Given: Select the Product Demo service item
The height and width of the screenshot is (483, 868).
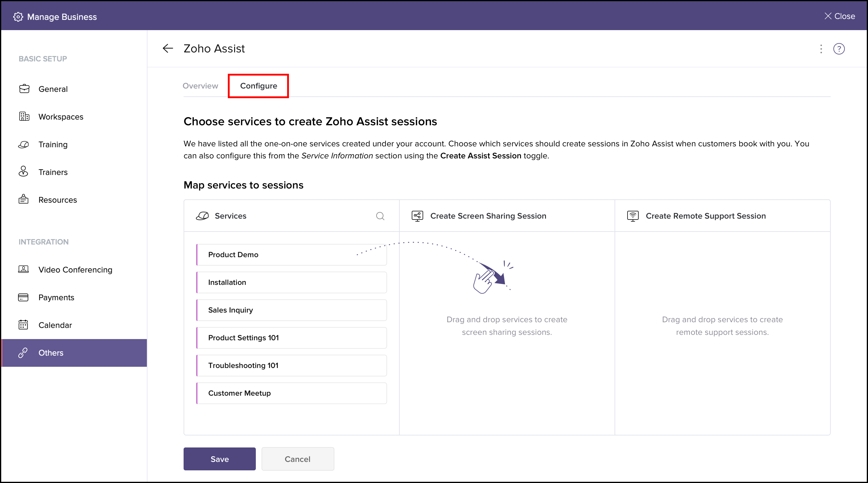Looking at the screenshot, I should pyautogui.click(x=291, y=255).
